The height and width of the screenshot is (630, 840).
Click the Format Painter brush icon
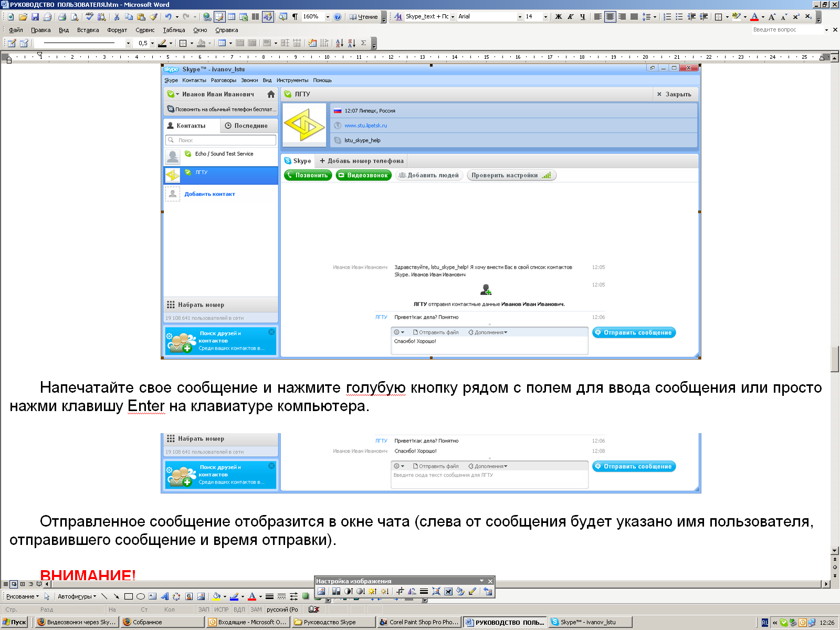[154, 17]
